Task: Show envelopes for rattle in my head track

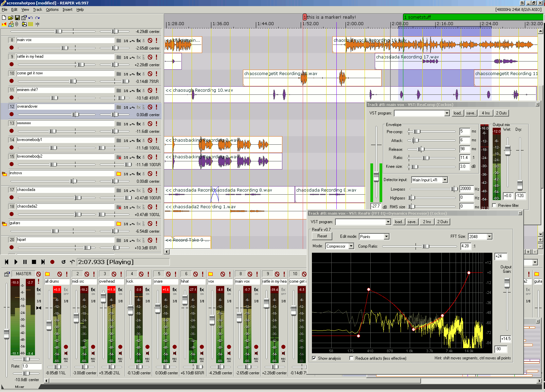Action: (132, 57)
